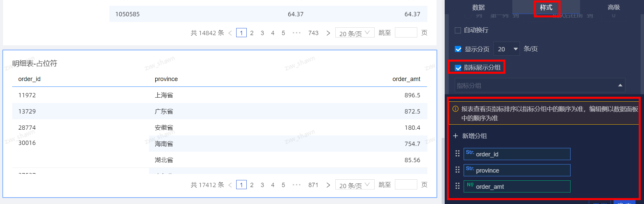Enable the 自动换行 checkbox

[458, 30]
